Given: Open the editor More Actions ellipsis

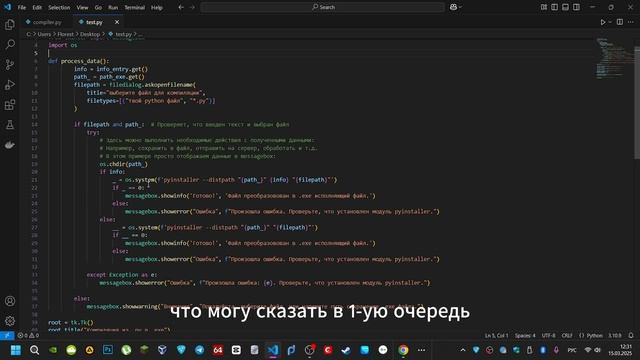Looking at the screenshot, I should [631, 22].
